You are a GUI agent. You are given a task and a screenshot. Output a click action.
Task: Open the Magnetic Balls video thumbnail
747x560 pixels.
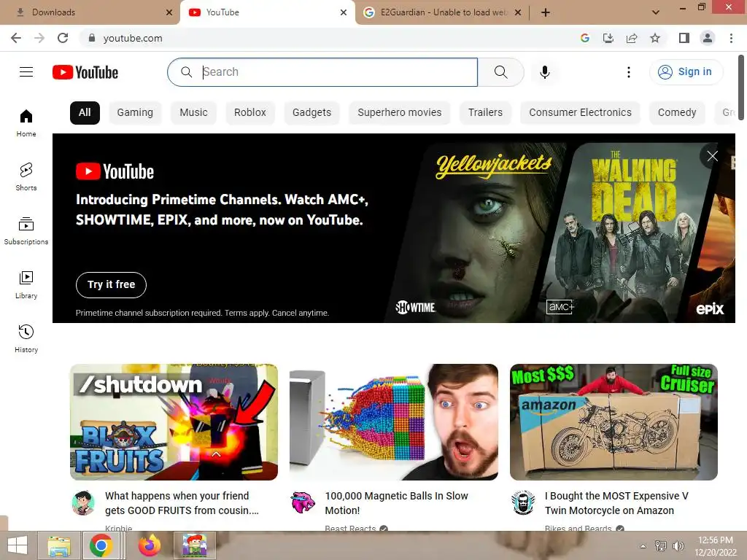[x=393, y=422]
